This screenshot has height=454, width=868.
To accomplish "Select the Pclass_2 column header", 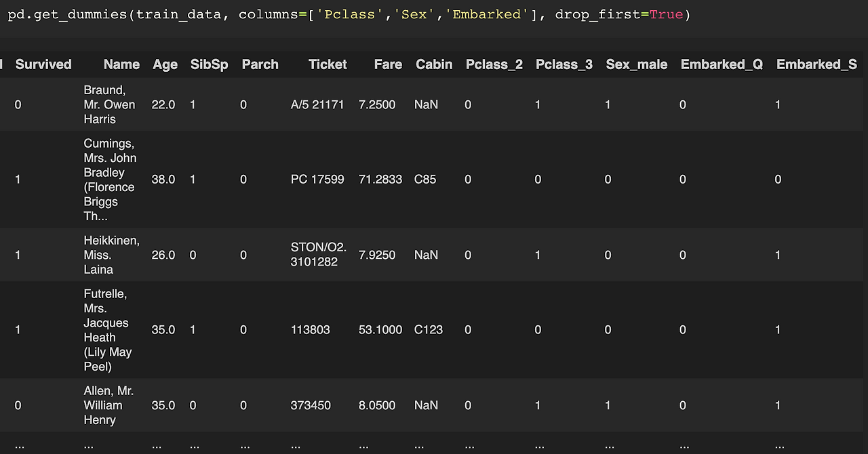I will (x=494, y=64).
